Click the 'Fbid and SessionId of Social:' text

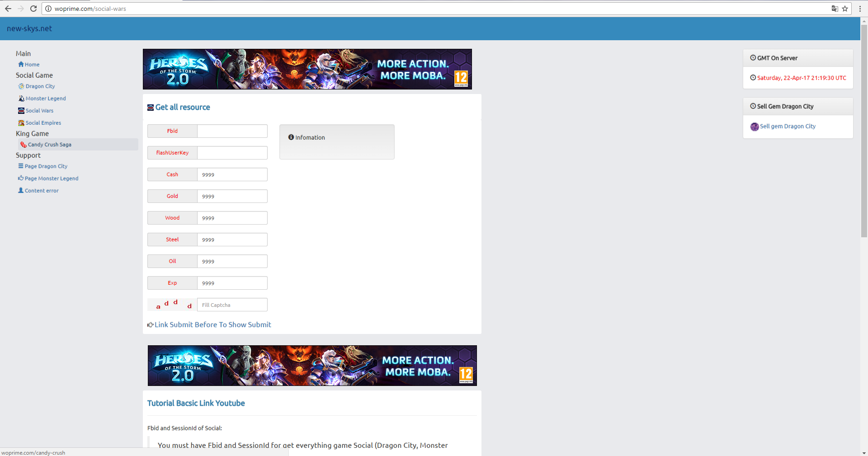[x=184, y=428]
